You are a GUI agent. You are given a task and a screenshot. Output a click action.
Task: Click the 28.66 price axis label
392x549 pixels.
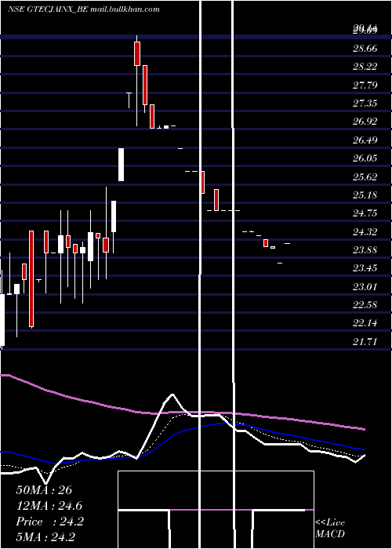[x=365, y=49]
